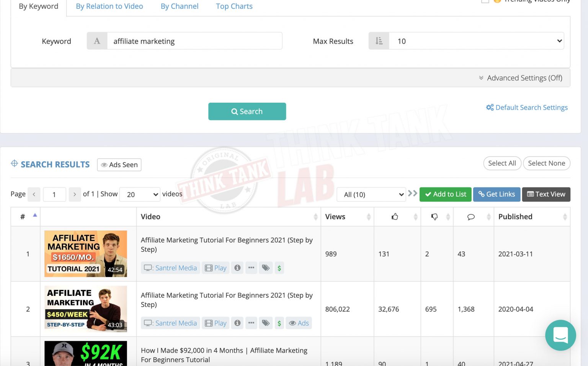The image size is (588, 366).
Task: Toggle the Ads Seen filter
Action: coord(119,165)
